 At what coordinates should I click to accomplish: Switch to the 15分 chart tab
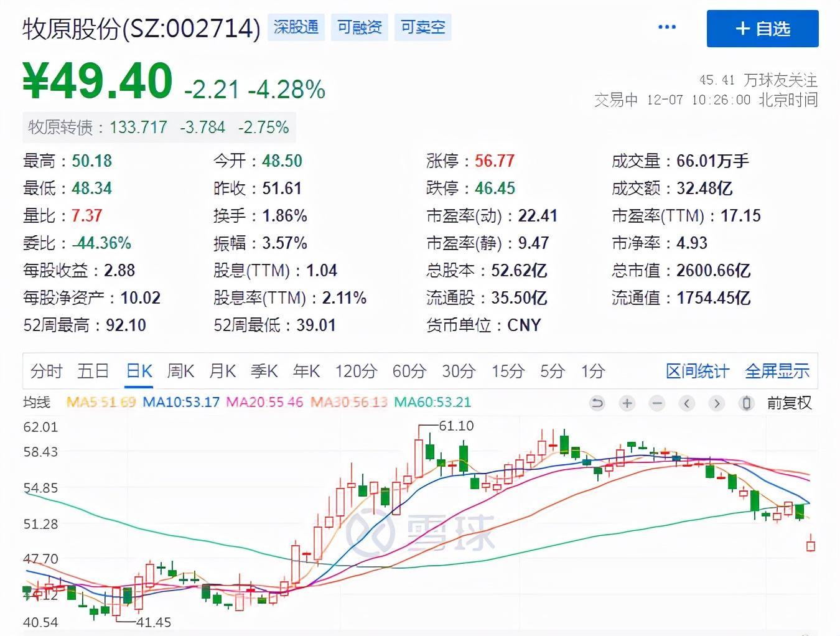(x=508, y=372)
